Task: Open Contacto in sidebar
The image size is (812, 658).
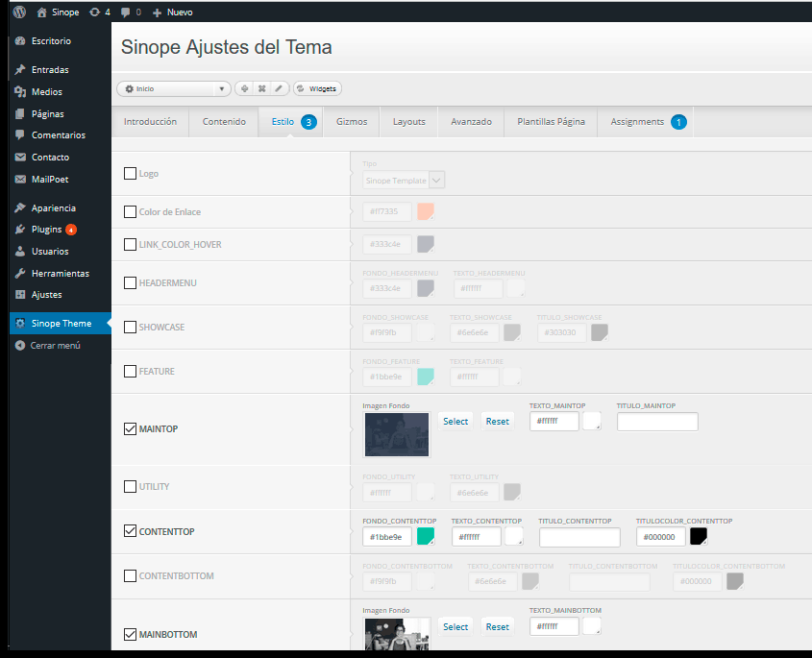Action: 50,157
